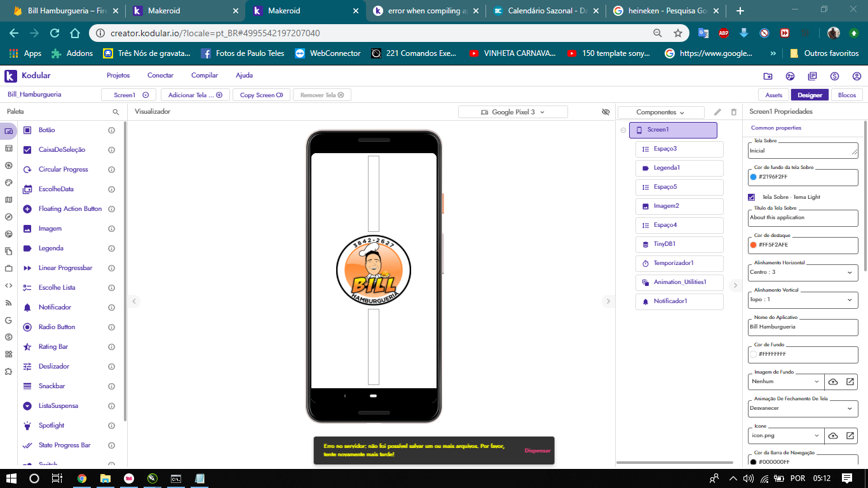This screenshot has height=488, width=868.
Task: Open the User Interface palette category icon
Action: point(8,131)
